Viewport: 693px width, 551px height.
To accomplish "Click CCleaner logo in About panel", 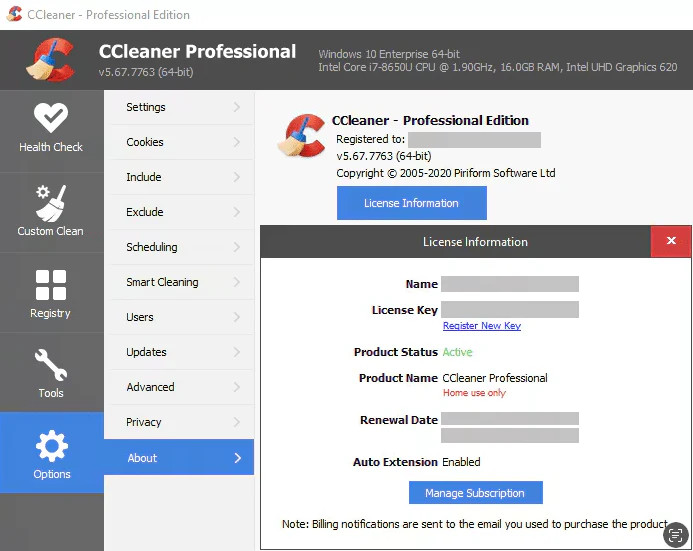I will tap(301, 135).
